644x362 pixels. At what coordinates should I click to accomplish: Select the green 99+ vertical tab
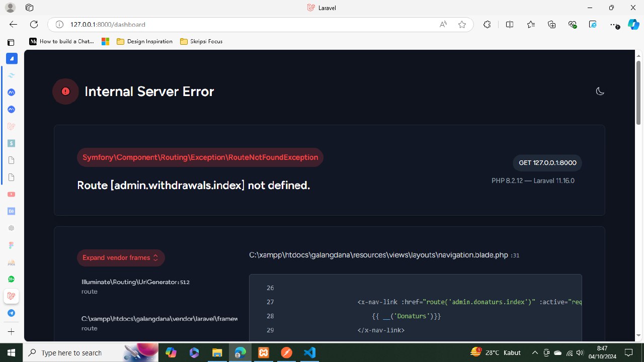(11, 279)
